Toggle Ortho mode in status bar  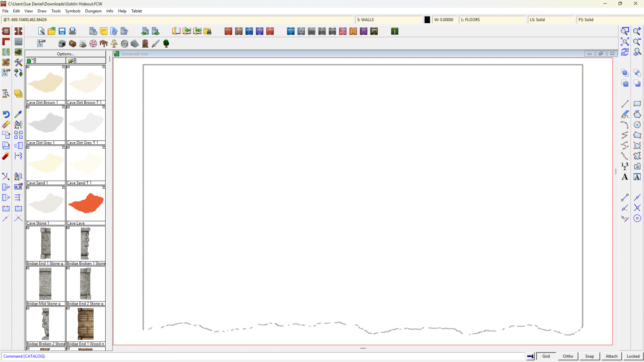coord(568,356)
